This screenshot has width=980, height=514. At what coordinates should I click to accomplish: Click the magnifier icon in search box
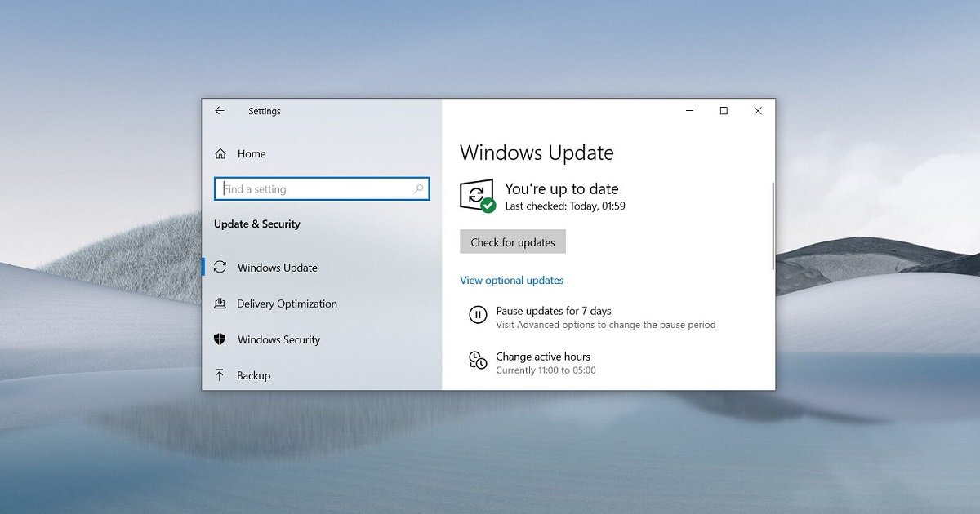(419, 189)
